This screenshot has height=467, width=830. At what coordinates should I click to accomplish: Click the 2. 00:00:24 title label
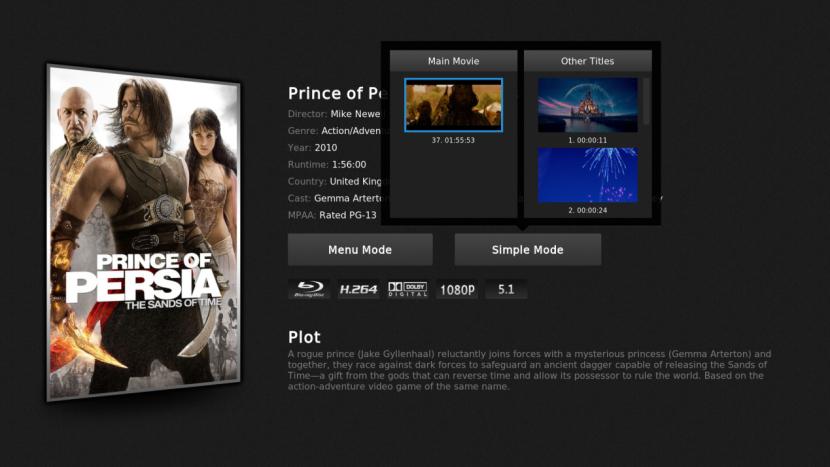tap(588, 210)
